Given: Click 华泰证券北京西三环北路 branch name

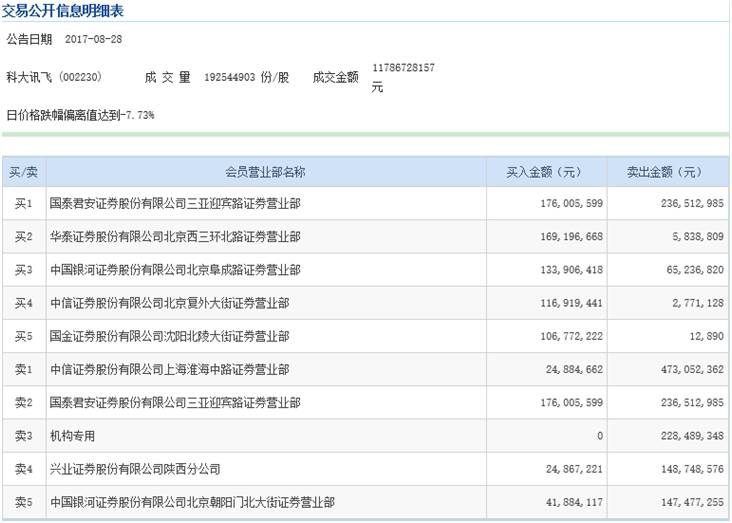Looking at the screenshot, I should point(175,237).
